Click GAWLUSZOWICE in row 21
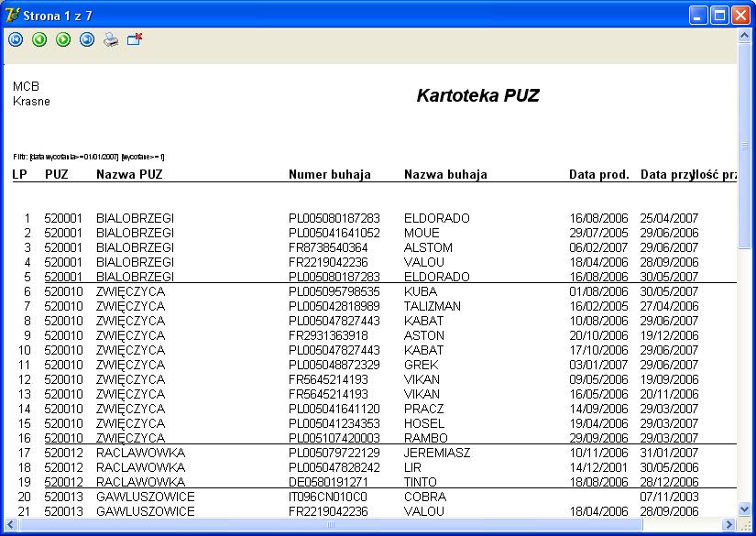 (x=146, y=511)
